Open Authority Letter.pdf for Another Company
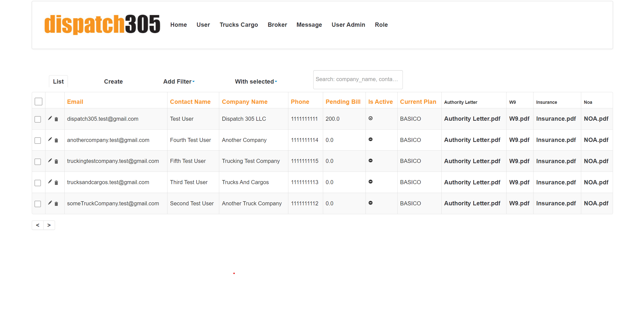 tap(472, 140)
